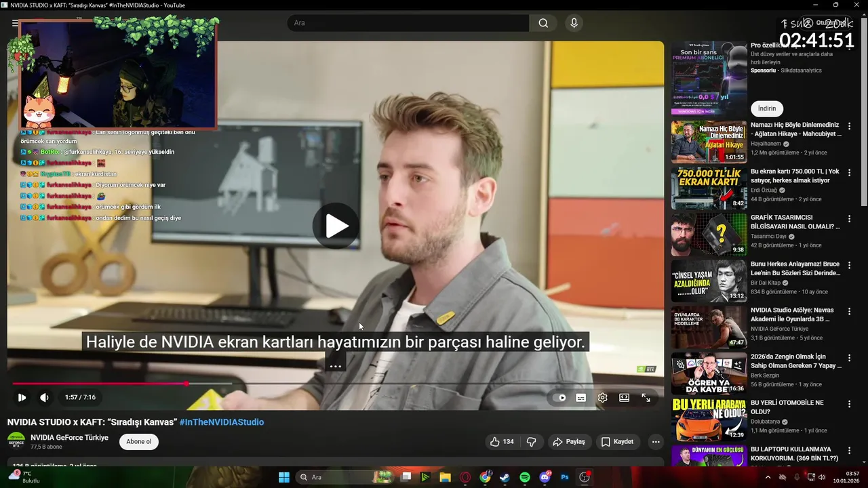Open the YouTube hamburger guide menu
The width and height of the screenshot is (868, 488).
click(15, 23)
